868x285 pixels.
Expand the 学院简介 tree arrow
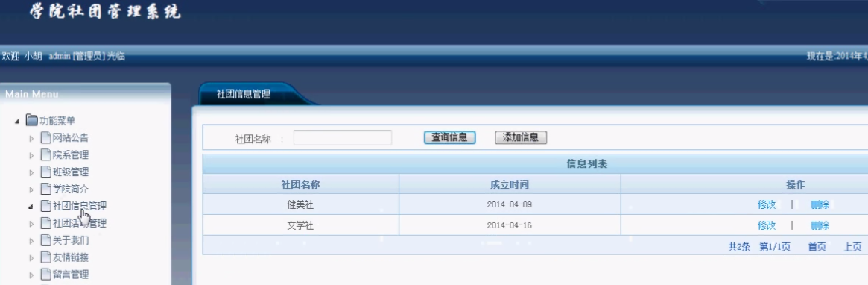pyautogui.click(x=31, y=190)
